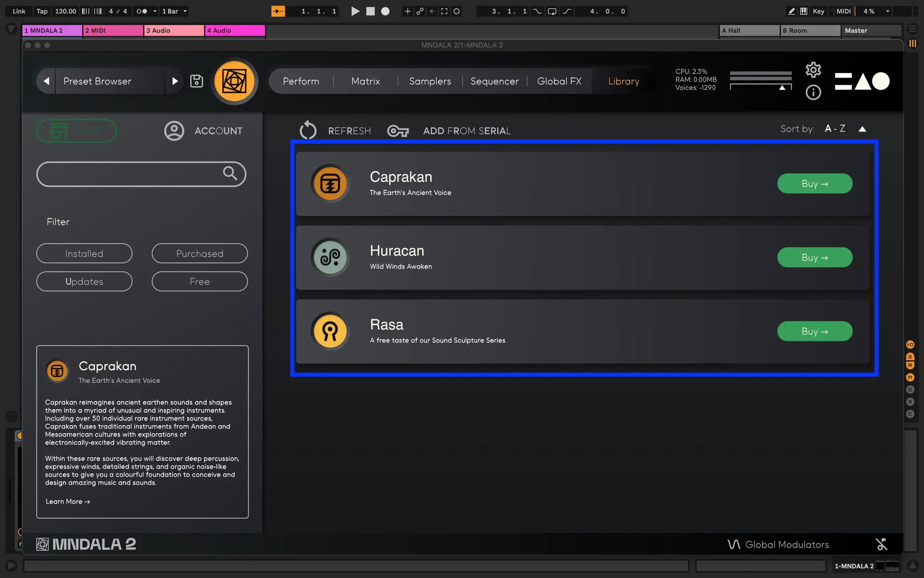Go to previous preset with left arrow
The image size is (924, 578).
[x=46, y=81]
